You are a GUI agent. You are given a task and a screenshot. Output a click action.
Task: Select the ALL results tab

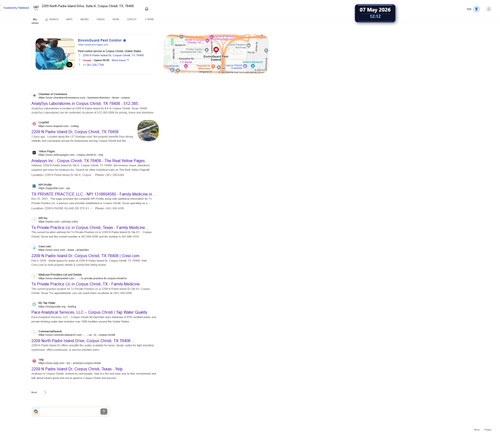click(35, 19)
